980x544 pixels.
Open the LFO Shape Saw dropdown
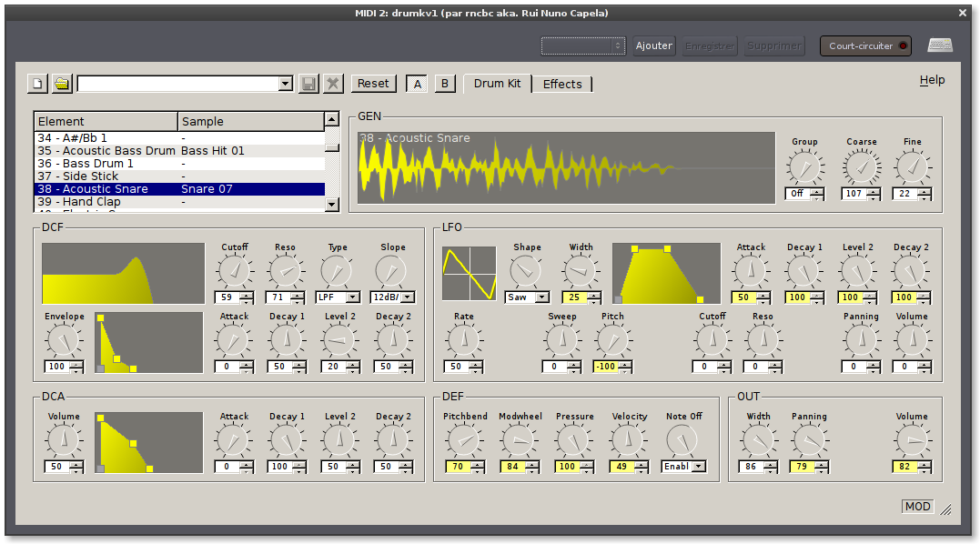point(527,297)
